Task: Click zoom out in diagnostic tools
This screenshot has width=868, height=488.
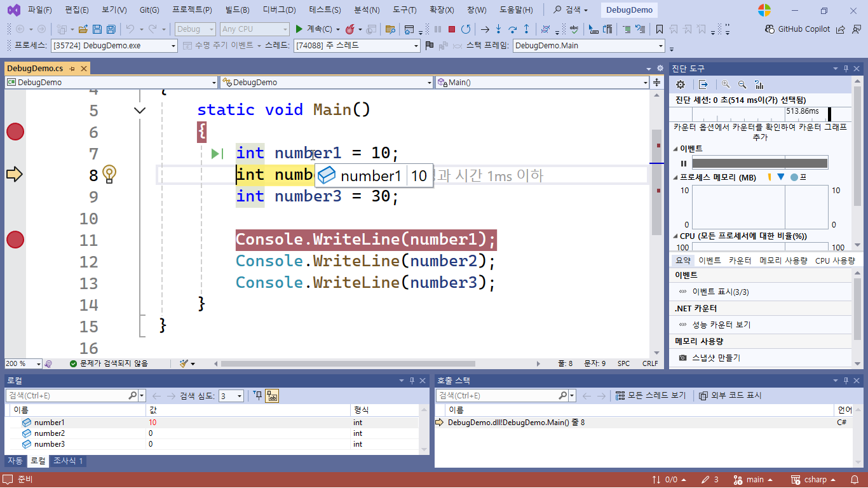Action: coord(742,85)
